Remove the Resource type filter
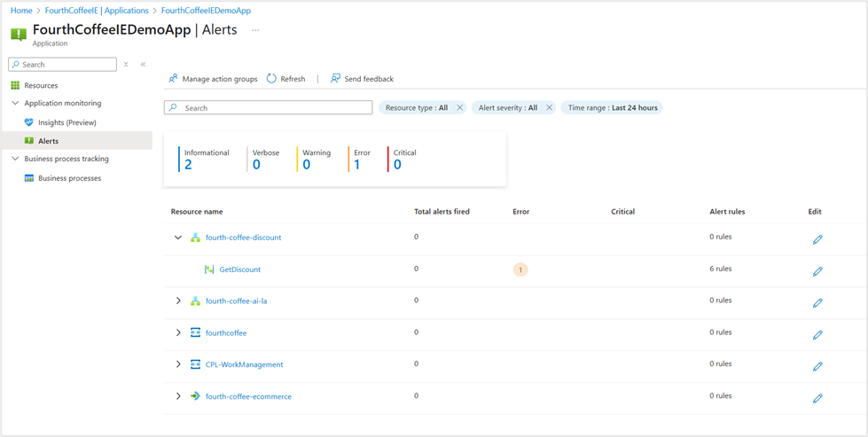 click(x=459, y=108)
